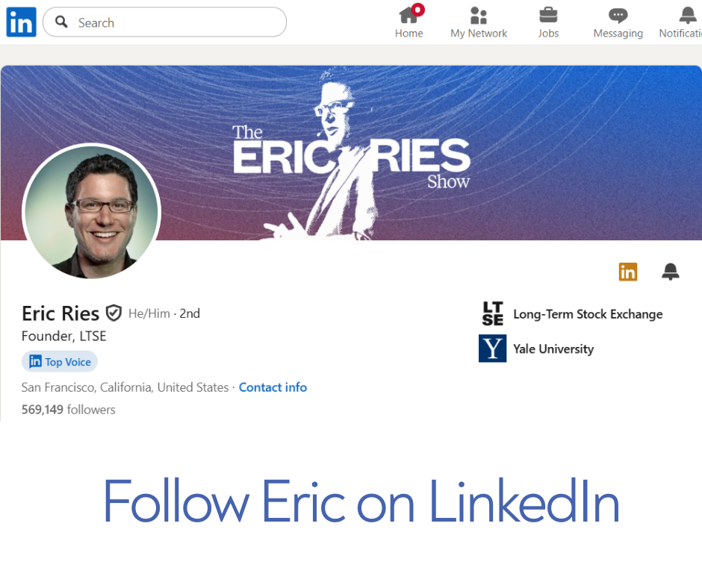Image resolution: width=702 pixels, height=588 pixels.
Task: Open the Contact info link
Action: 273,387
